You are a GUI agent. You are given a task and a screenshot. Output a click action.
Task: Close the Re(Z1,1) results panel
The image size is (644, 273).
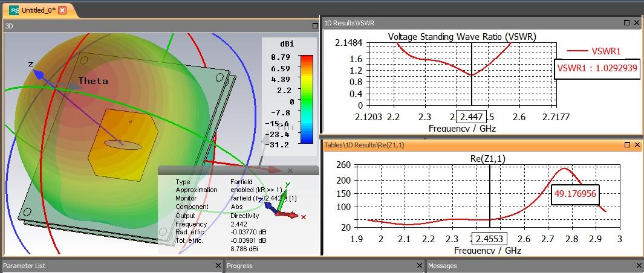tap(636, 145)
